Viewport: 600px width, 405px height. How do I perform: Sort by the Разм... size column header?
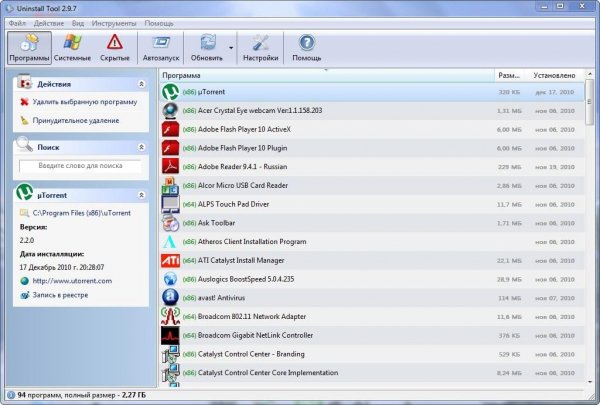509,75
